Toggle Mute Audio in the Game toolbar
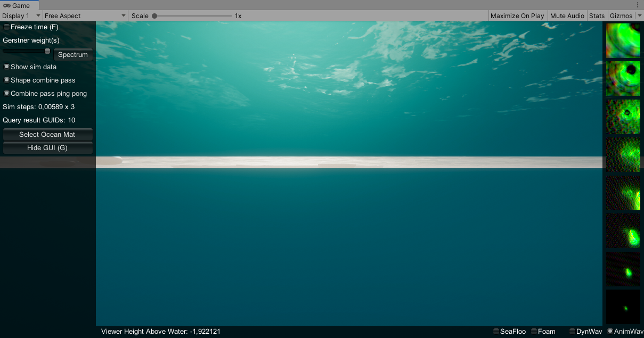The height and width of the screenshot is (338, 644). click(567, 15)
